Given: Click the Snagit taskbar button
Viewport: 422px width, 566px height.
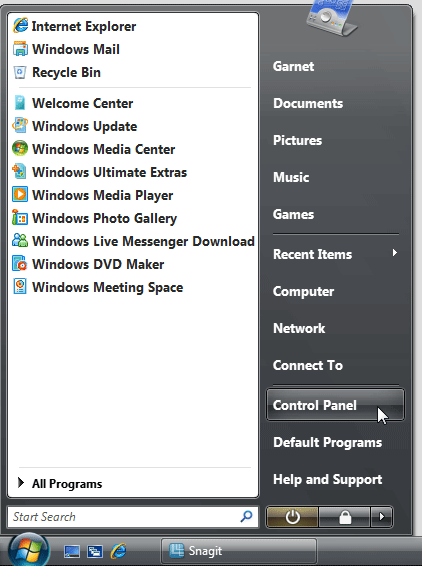Looking at the screenshot, I should point(239,551).
